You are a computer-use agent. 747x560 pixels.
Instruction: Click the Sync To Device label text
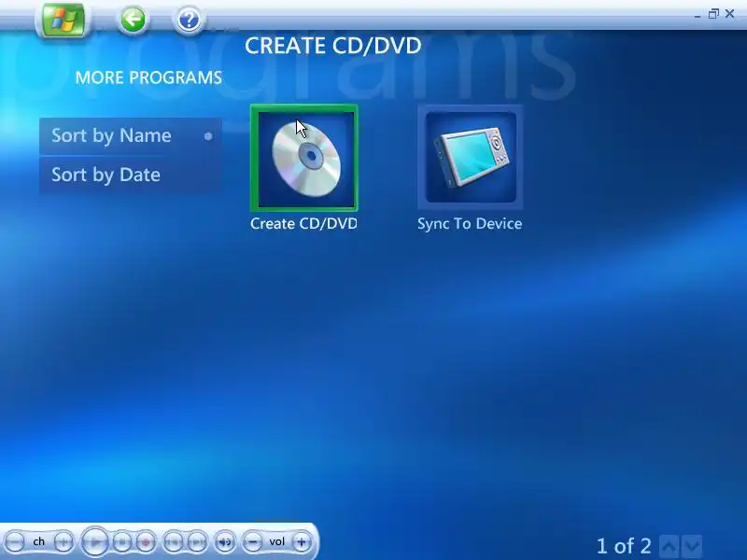tap(470, 224)
